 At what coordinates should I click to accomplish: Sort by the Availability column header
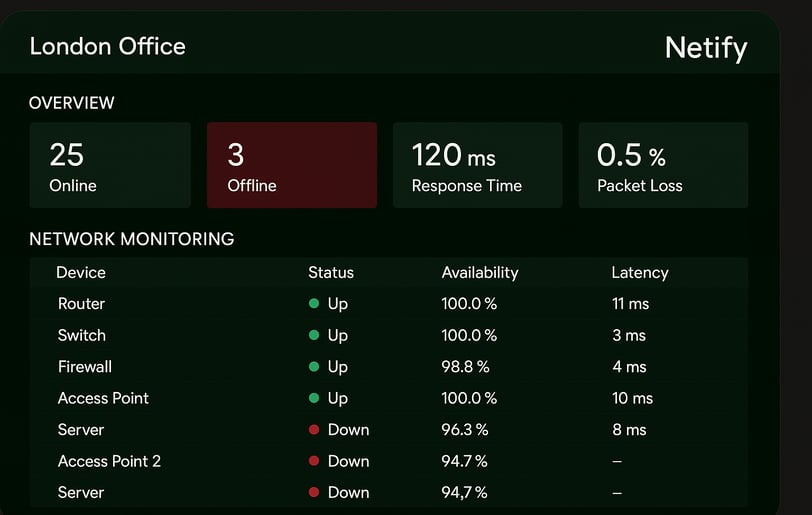[480, 273]
